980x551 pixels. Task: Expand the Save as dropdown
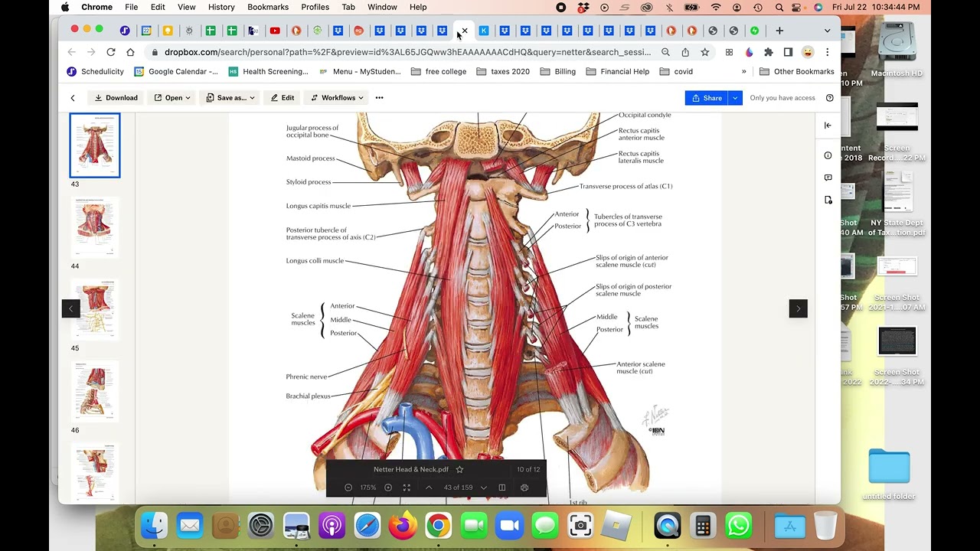click(x=230, y=98)
